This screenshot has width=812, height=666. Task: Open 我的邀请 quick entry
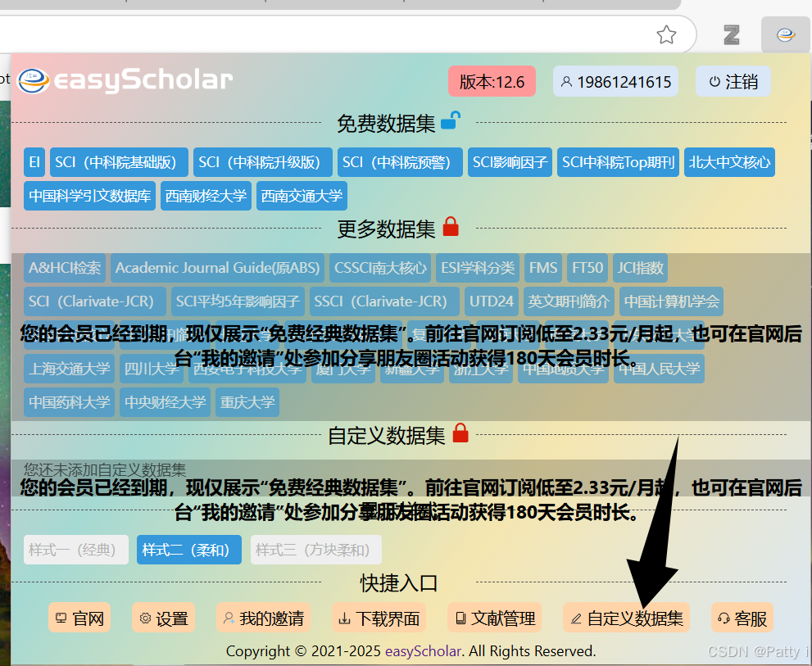(x=263, y=618)
